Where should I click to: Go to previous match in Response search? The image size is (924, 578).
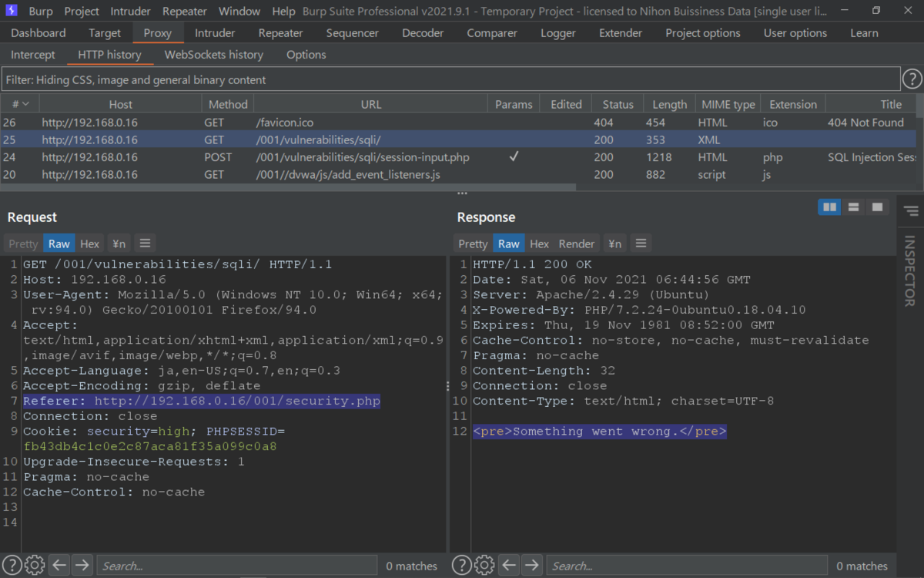click(x=510, y=565)
